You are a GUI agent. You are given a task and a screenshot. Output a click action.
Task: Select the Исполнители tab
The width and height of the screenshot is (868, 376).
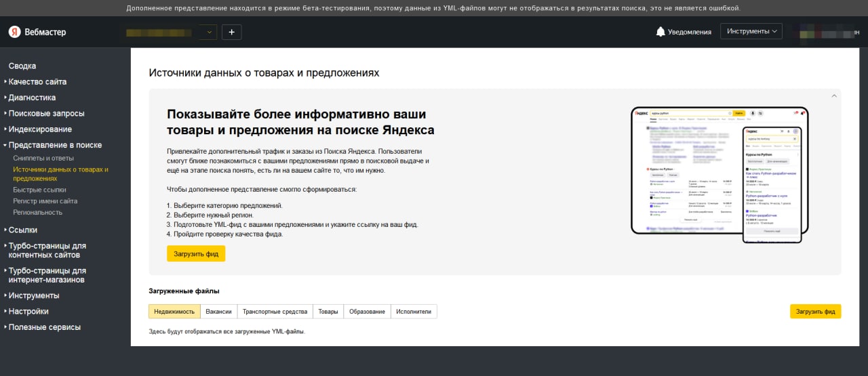point(414,312)
